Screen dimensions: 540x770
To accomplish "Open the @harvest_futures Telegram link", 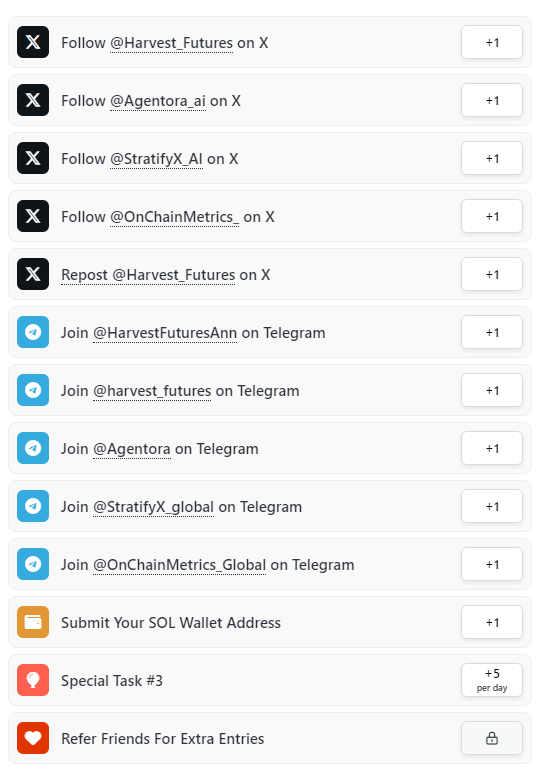I will [x=152, y=391].
